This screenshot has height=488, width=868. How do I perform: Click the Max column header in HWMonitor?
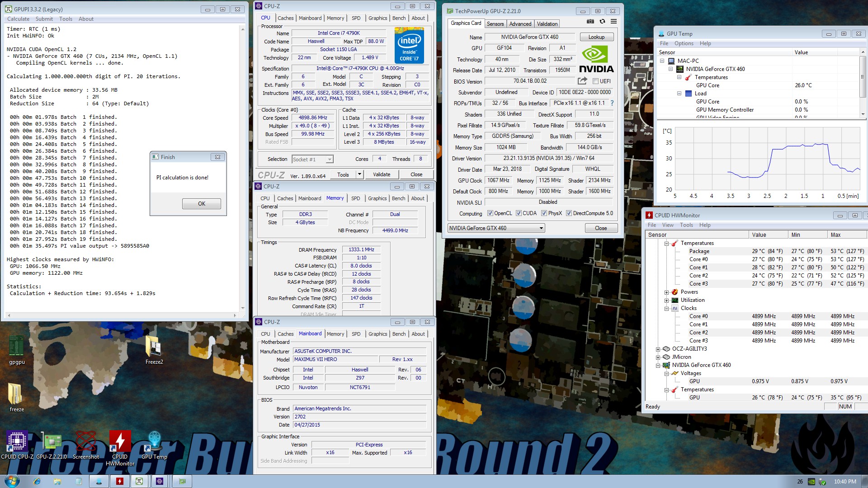(847, 235)
